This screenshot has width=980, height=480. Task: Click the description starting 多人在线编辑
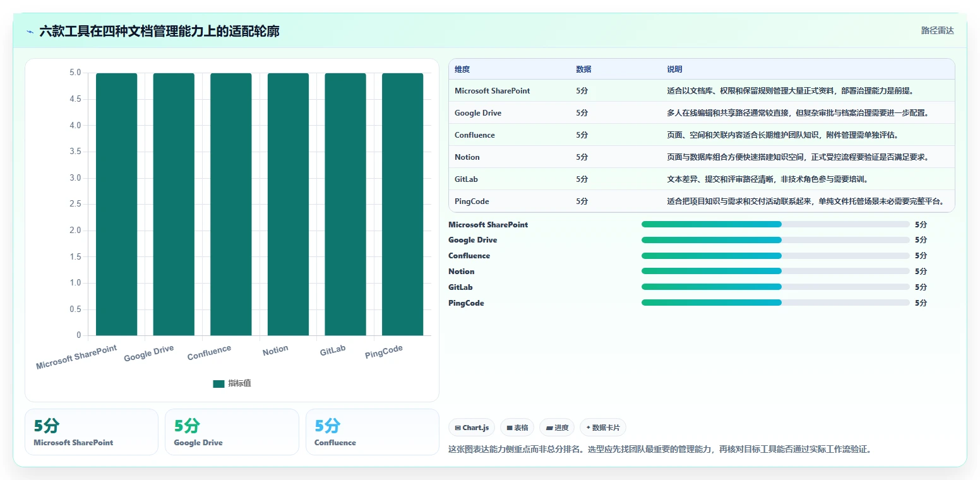tap(798, 113)
